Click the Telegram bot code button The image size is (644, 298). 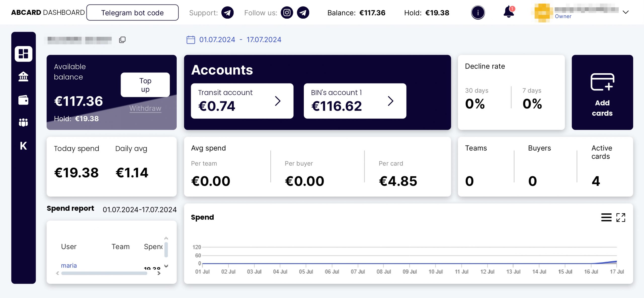(x=132, y=13)
